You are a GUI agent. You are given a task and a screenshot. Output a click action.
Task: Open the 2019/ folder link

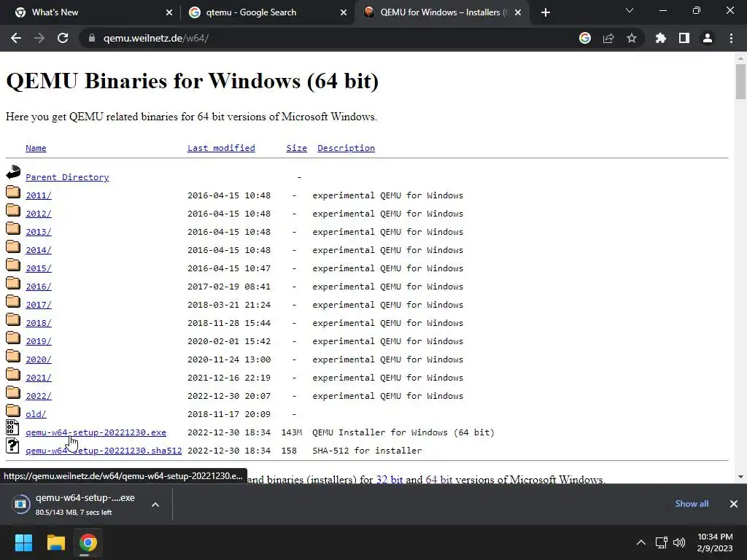(39, 341)
